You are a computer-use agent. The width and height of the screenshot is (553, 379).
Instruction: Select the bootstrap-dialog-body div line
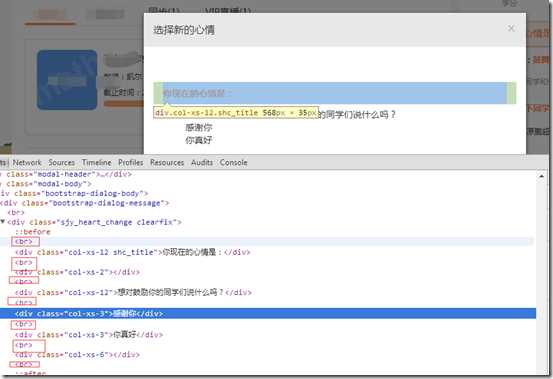(x=74, y=193)
